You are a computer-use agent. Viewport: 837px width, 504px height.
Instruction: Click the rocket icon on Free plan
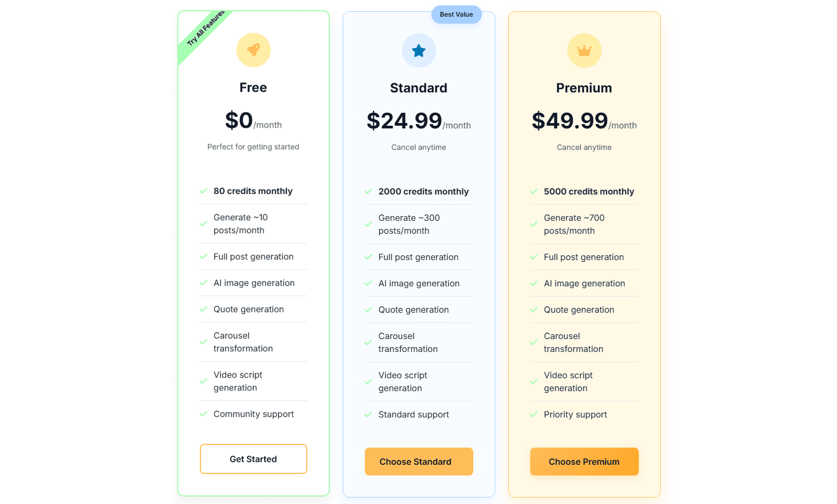[x=254, y=50]
